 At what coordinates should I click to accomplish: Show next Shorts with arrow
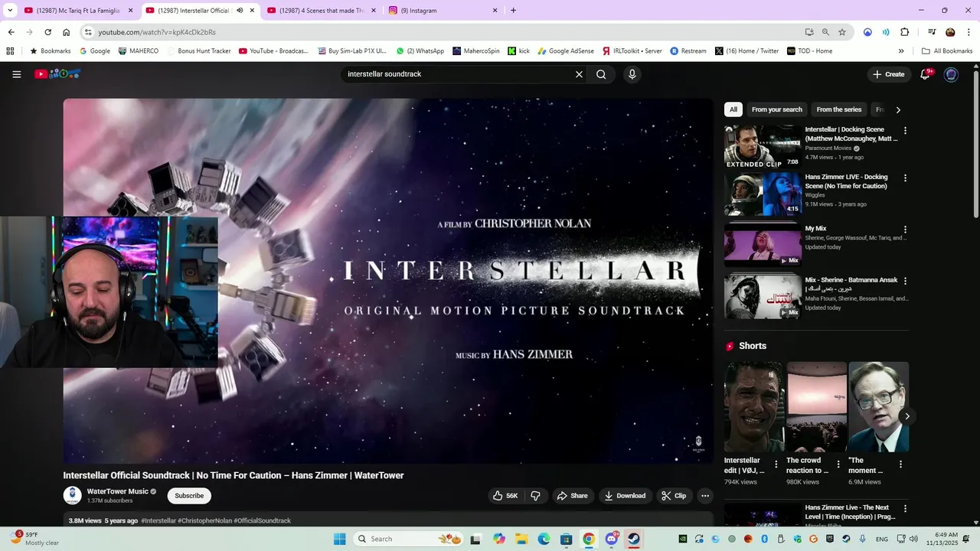point(906,416)
